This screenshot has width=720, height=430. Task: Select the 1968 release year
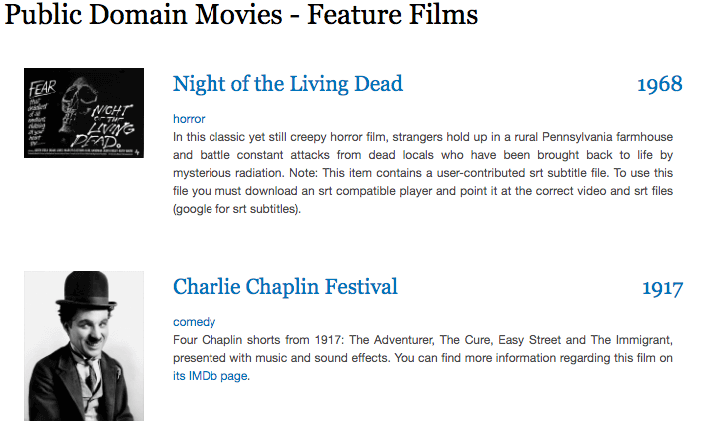[x=659, y=84]
